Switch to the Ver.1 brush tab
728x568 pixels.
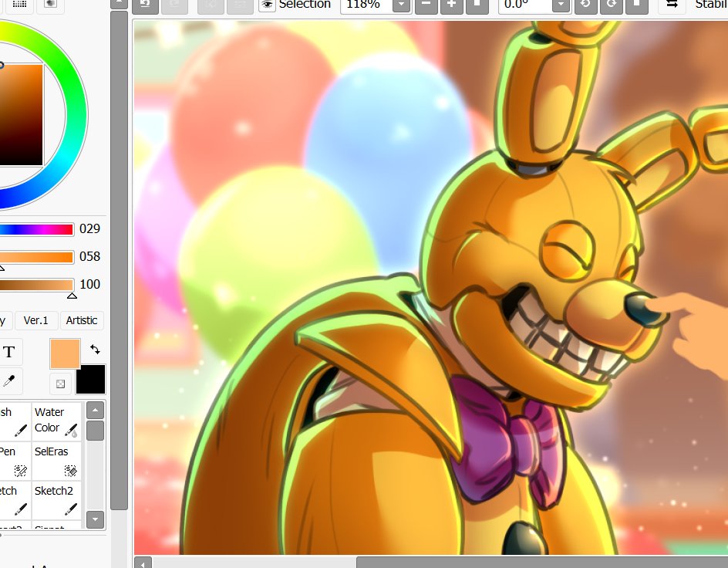(35, 320)
